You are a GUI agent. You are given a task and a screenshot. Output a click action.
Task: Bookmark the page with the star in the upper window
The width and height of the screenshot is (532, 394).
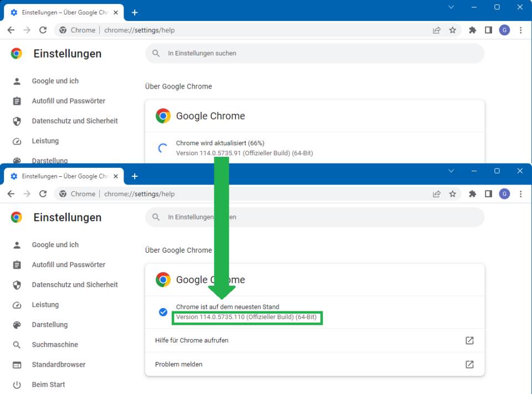[x=453, y=30]
